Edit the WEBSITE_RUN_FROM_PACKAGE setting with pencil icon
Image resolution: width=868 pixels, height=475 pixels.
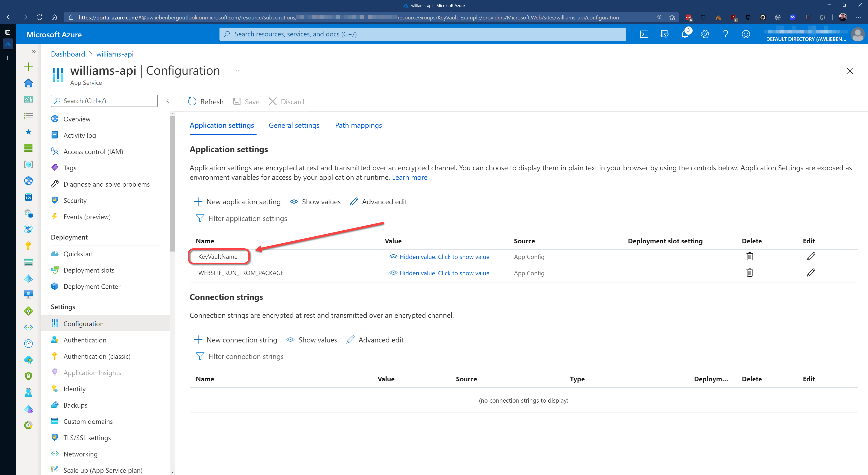811,273
